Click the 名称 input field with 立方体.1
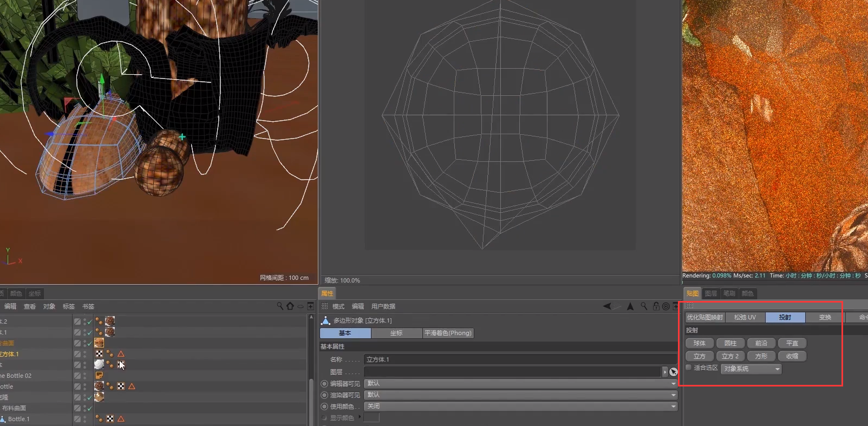Viewport: 868px width, 426px height. tap(521, 359)
